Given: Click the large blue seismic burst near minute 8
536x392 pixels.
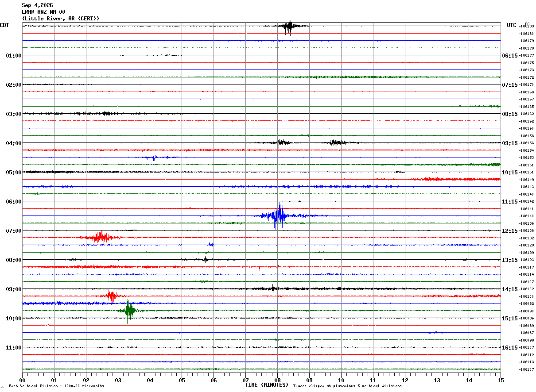Looking at the screenshot, I should pyautogui.click(x=278, y=216).
